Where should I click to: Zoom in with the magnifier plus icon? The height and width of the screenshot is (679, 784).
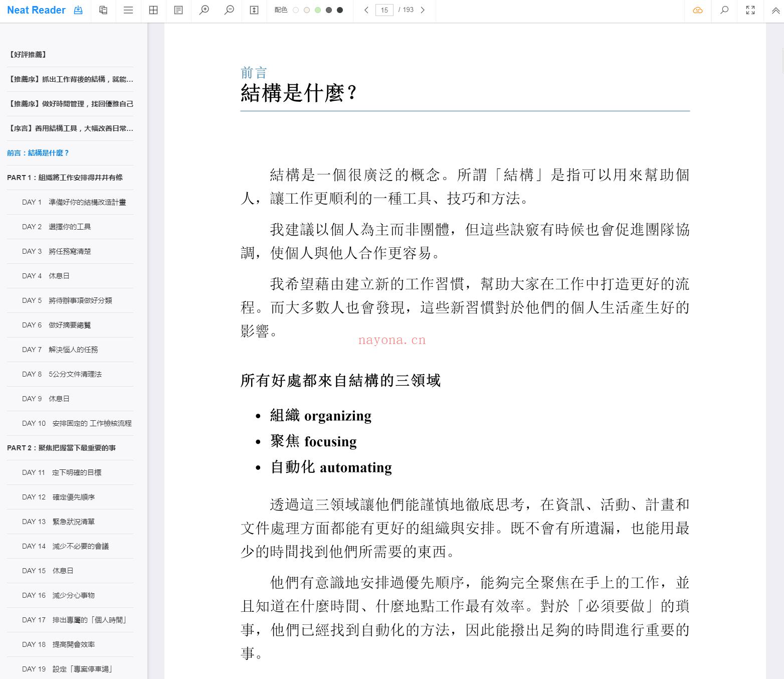coord(204,10)
